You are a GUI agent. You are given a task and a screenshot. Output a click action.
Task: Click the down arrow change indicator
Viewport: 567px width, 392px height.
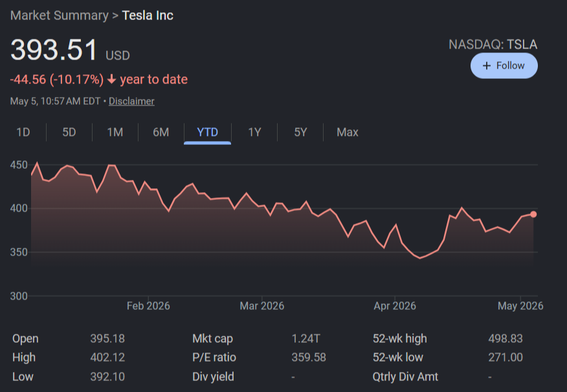tap(112, 79)
